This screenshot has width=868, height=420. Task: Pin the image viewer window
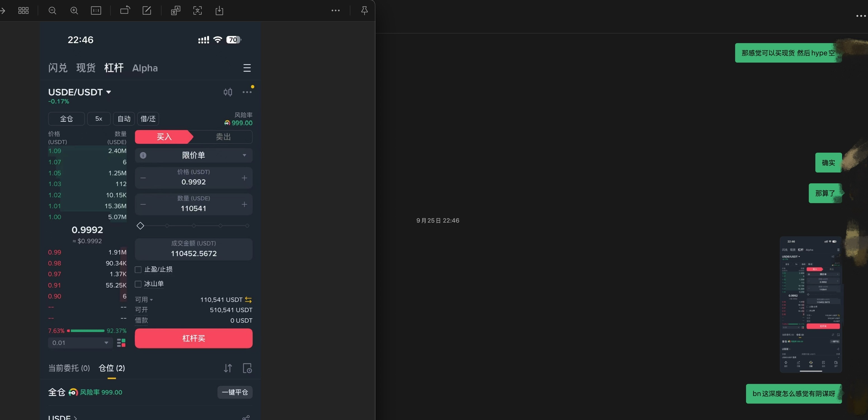tap(364, 10)
